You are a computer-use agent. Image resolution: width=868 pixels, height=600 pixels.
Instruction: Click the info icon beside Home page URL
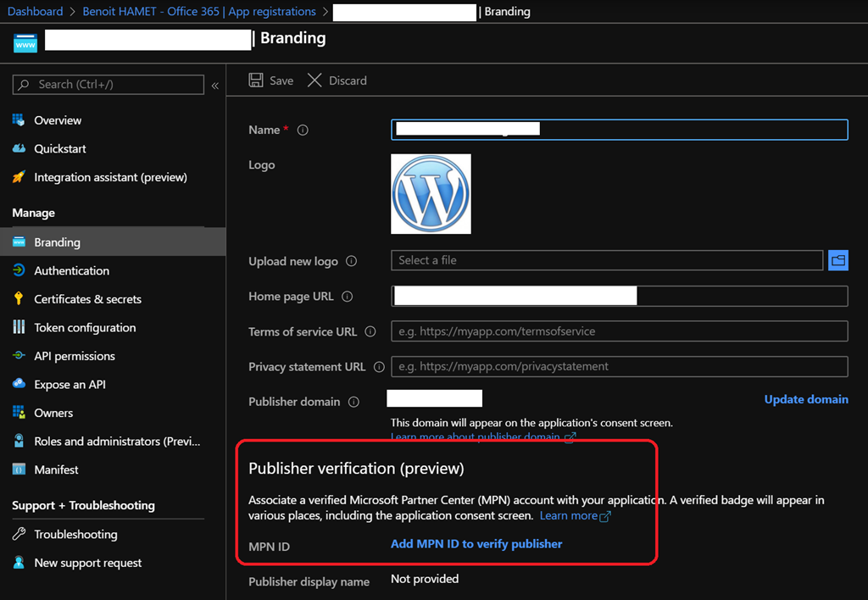[x=347, y=297]
